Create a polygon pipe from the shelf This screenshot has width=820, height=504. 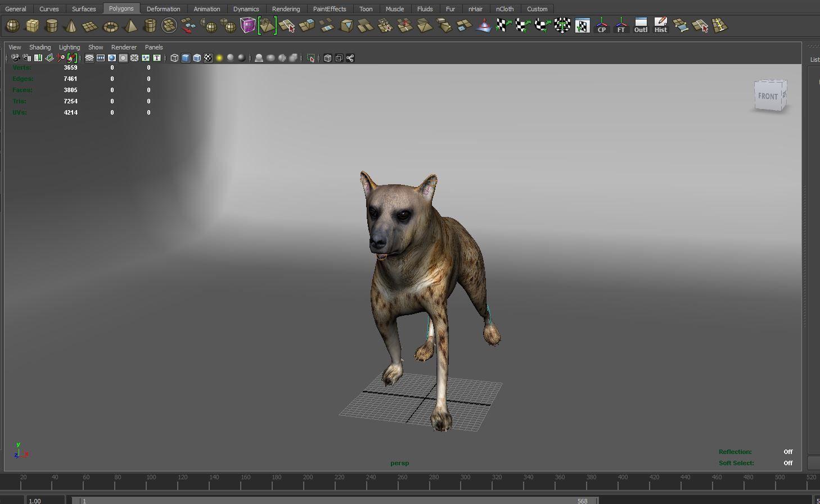coord(150,26)
